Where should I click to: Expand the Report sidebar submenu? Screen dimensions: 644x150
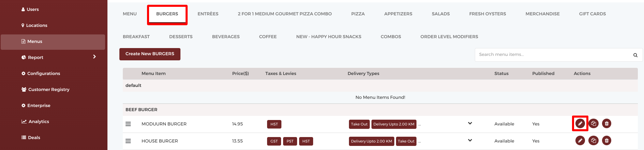tap(94, 57)
